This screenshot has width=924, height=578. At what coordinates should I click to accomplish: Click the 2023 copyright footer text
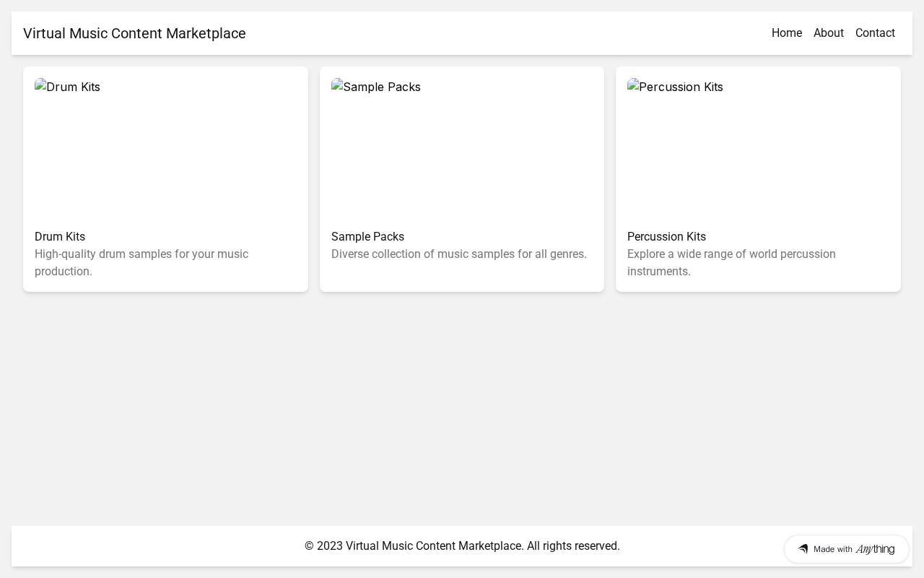pyautogui.click(x=462, y=545)
